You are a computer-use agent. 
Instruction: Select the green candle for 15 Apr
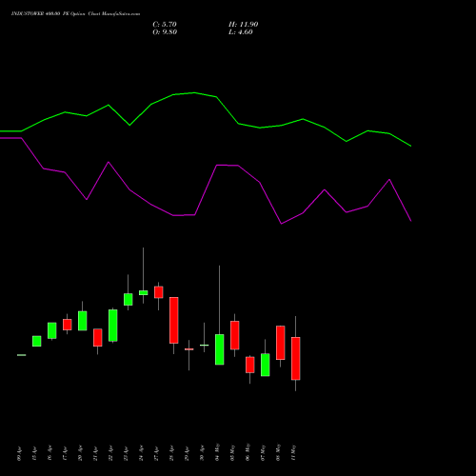click(37, 341)
